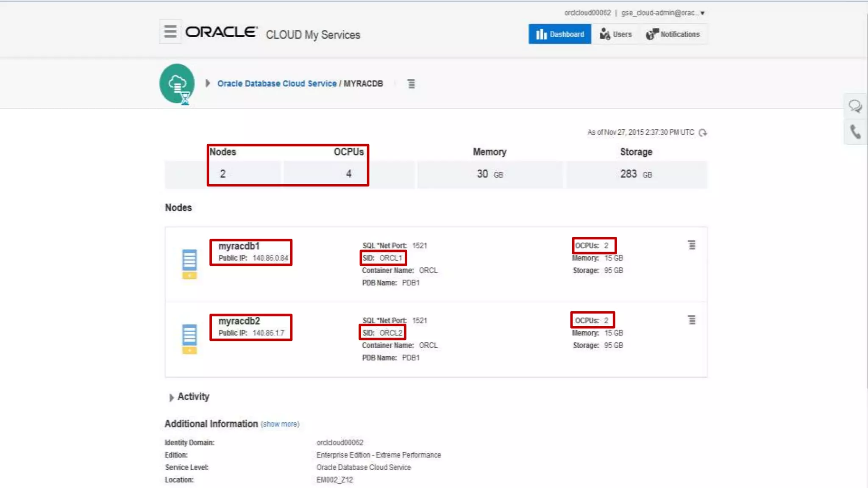The image size is (868, 488).
Task: Open the Notifications tab
Action: click(673, 34)
